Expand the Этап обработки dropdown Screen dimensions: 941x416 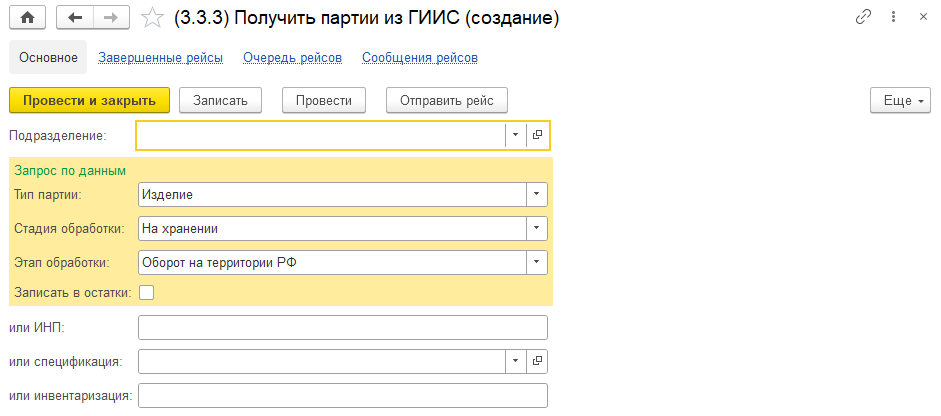click(537, 262)
